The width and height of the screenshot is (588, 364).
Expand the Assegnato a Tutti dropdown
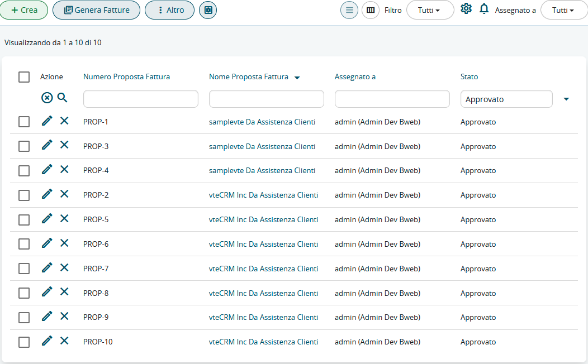click(563, 10)
